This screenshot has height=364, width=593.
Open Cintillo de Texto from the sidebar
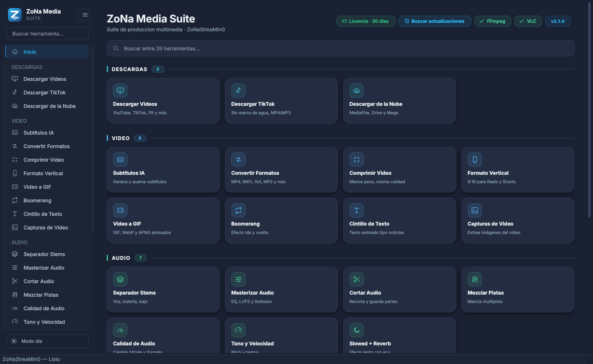47,214
